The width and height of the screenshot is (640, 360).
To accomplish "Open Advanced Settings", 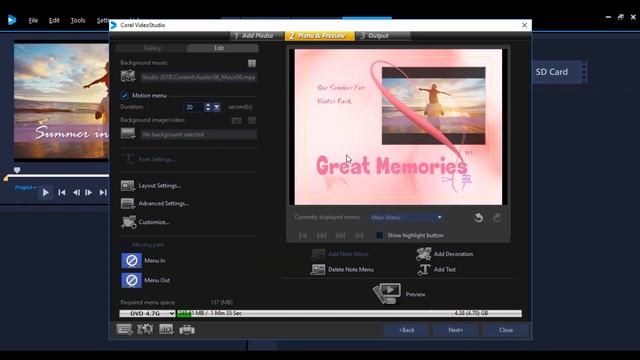I will click(155, 203).
